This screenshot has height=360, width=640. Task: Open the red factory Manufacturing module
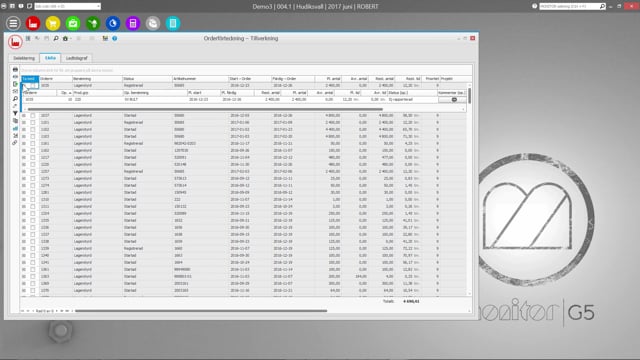point(33,23)
